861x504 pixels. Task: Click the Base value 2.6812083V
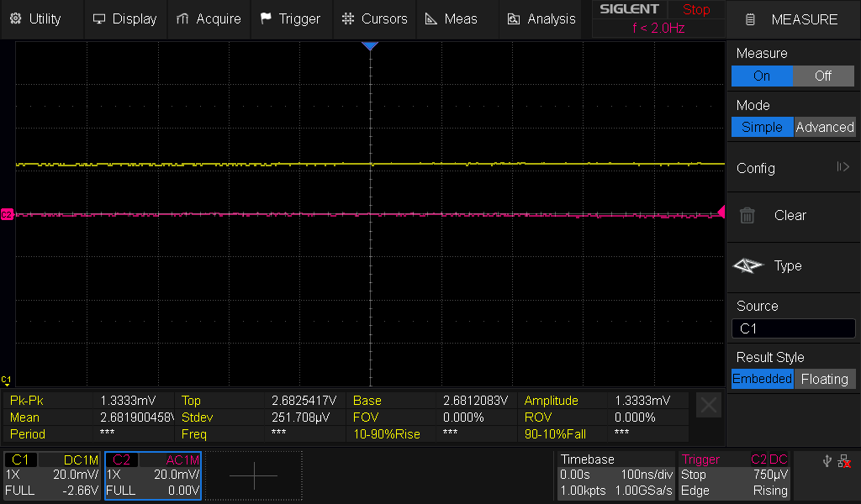476,401
